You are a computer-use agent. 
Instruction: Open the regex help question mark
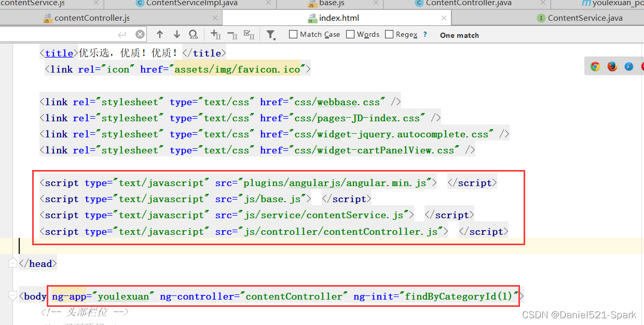point(425,34)
